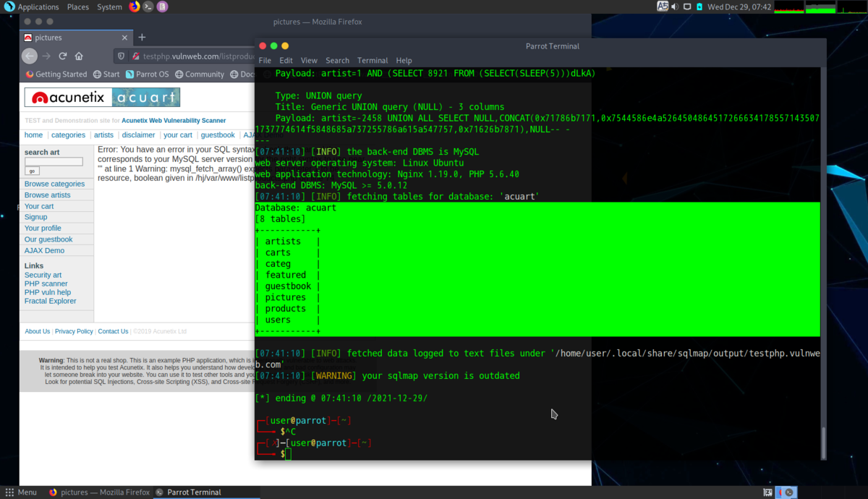Click Contact Us footer link

point(113,331)
